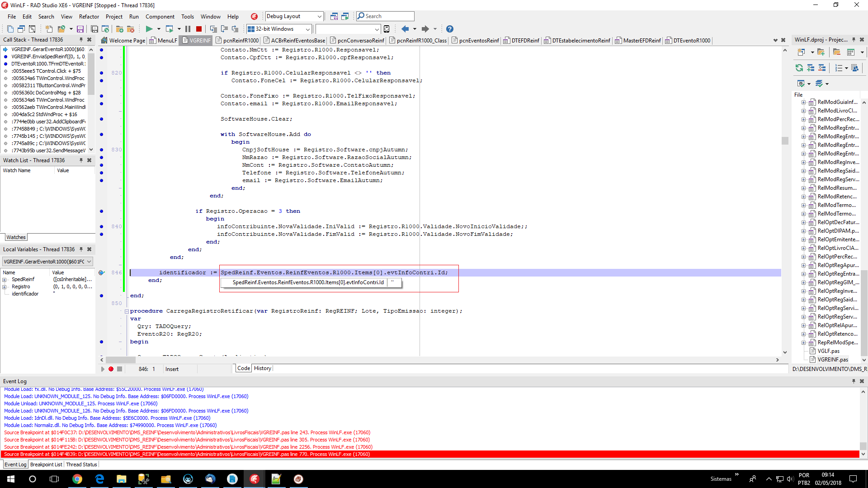Pin the Watch List panel
Screen dimensions: 868x488
[x=81, y=160]
